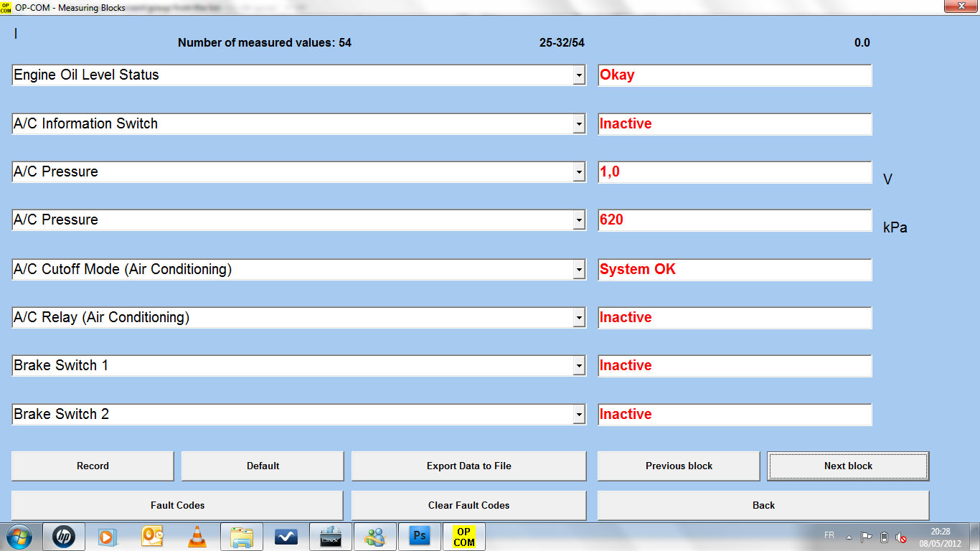Click the Default button

click(263, 466)
